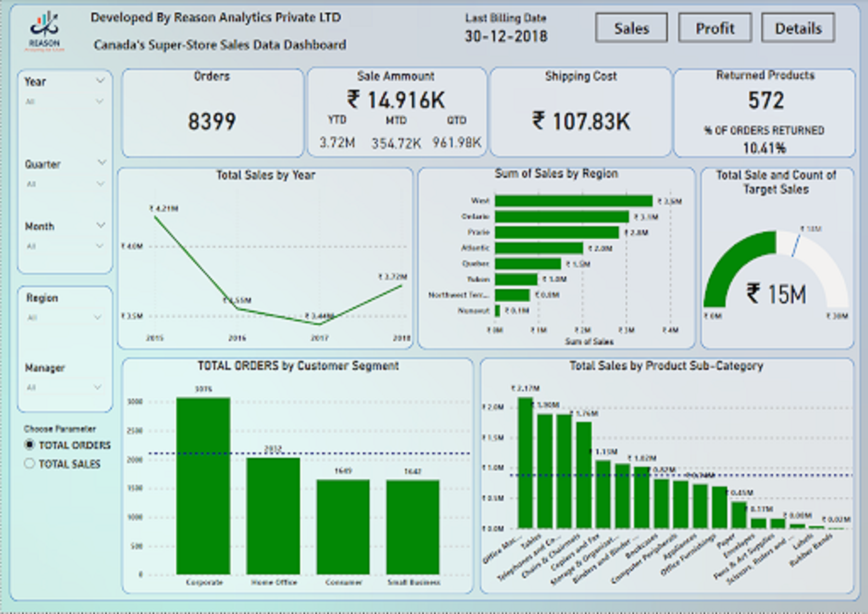Click the 2015 data point on line chart
The image size is (868, 614).
[155, 217]
